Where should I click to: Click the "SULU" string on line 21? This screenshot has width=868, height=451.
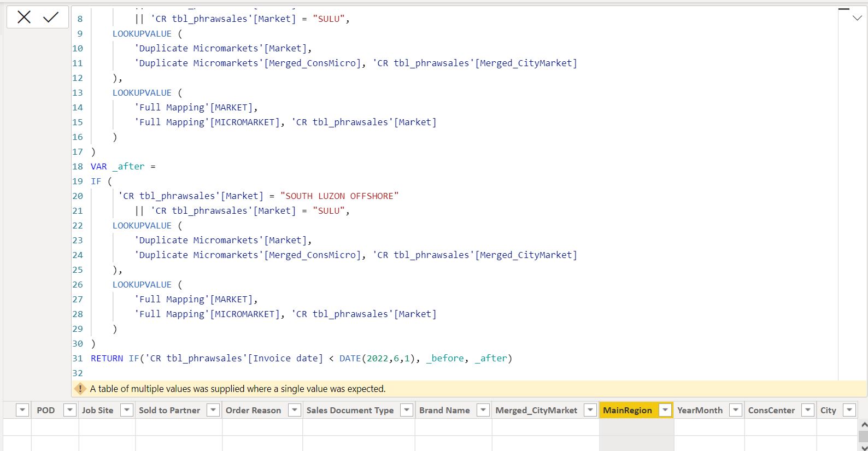coord(329,210)
